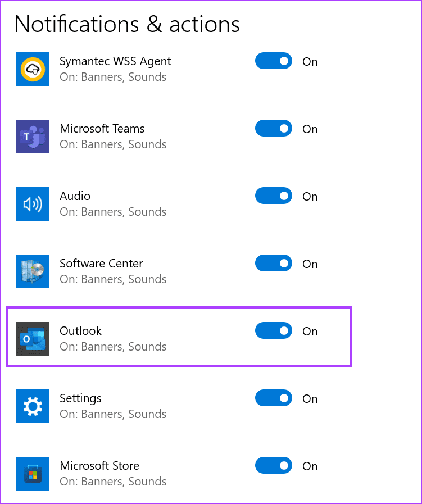Click the Microsoft Store name label

pyautogui.click(x=99, y=465)
